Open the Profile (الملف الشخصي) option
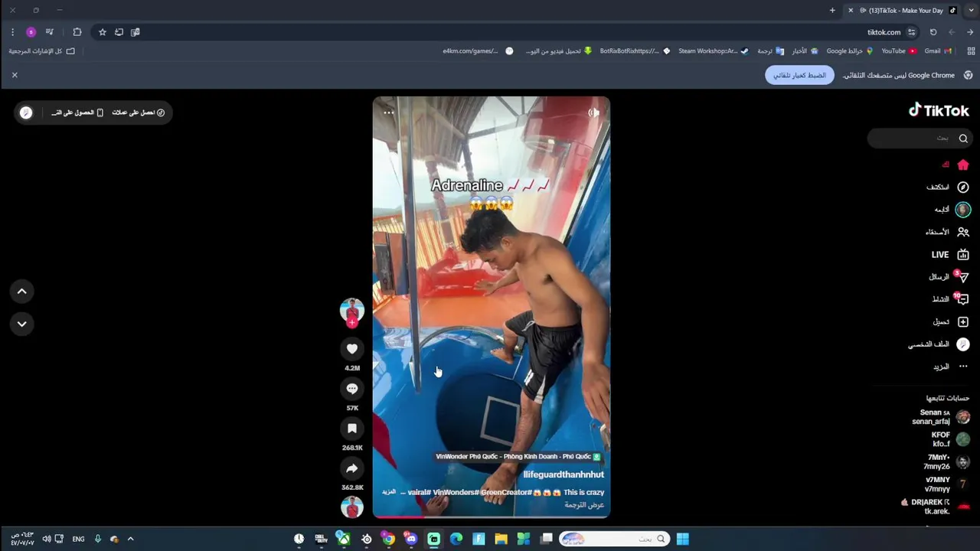 click(939, 344)
